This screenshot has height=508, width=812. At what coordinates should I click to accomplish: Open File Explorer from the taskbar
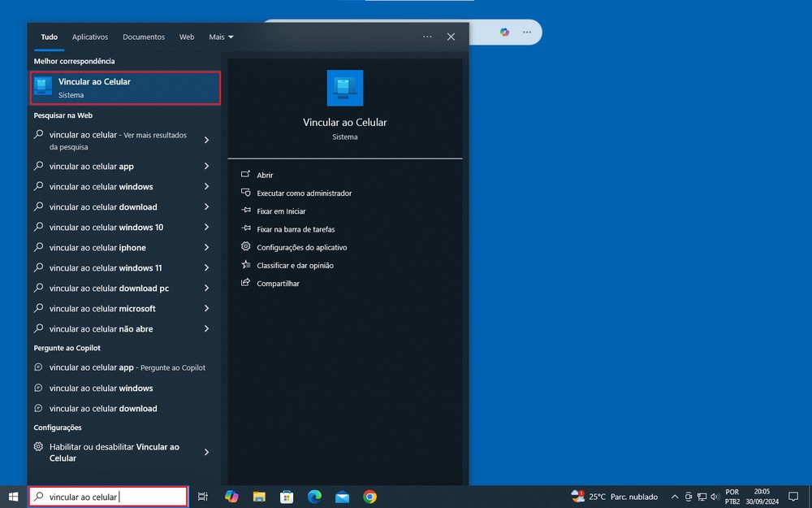[260, 497]
